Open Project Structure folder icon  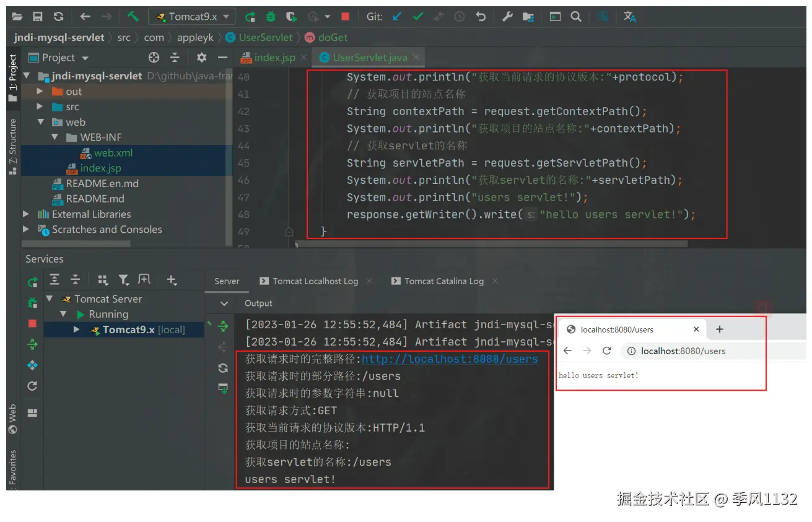click(528, 17)
